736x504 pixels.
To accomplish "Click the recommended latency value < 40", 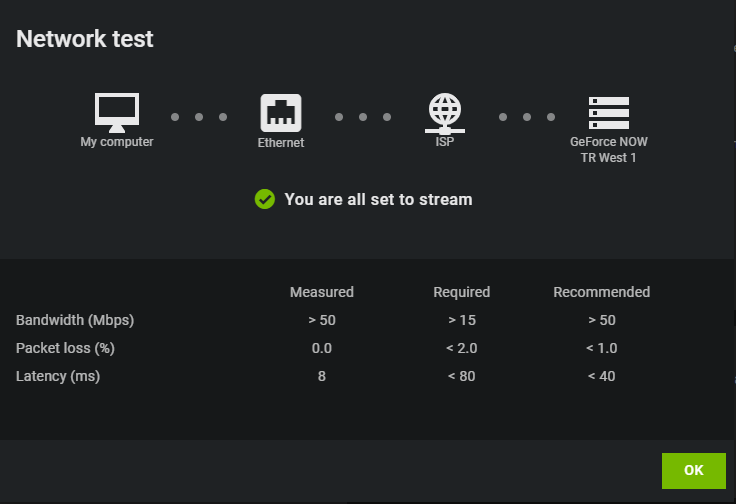I will pyautogui.click(x=601, y=376).
